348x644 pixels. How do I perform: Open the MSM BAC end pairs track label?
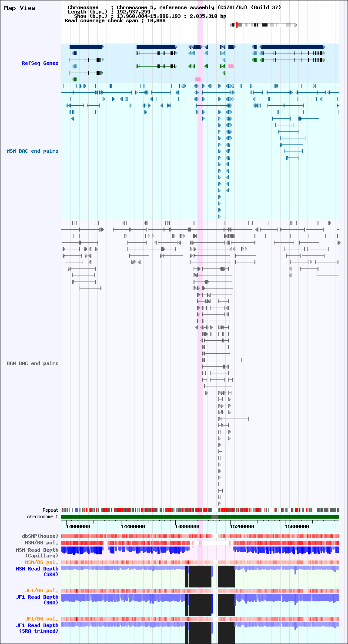pos(33,151)
